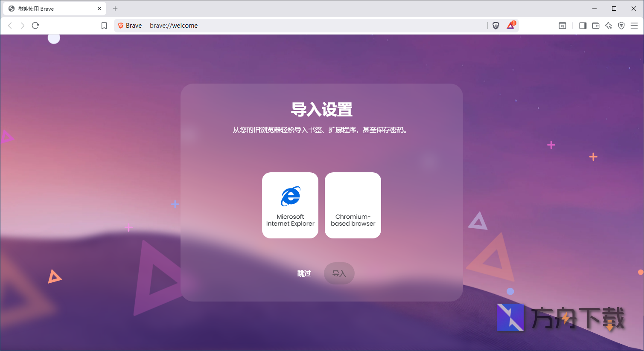
Task: Open Brave VPN panel
Action: click(621, 26)
